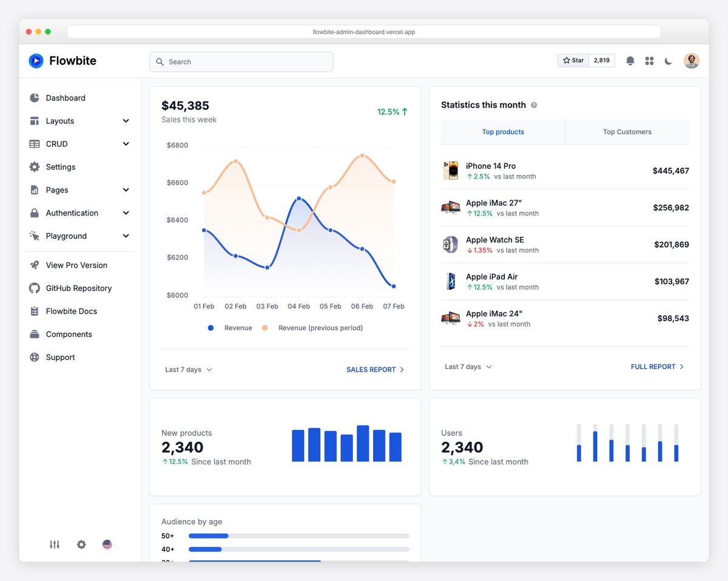Open the Support lifebuoy icon
Image resolution: width=728 pixels, height=581 pixels.
[35, 357]
